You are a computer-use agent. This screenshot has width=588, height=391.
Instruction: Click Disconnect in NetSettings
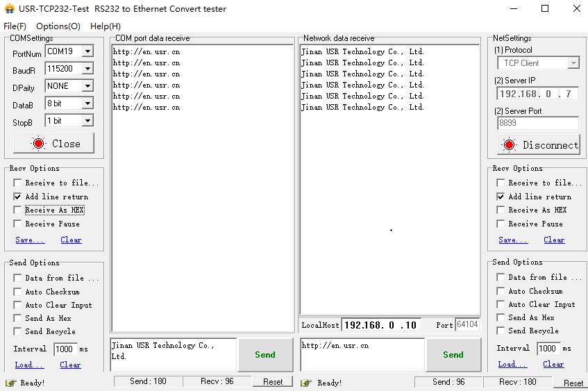pyautogui.click(x=539, y=145)
